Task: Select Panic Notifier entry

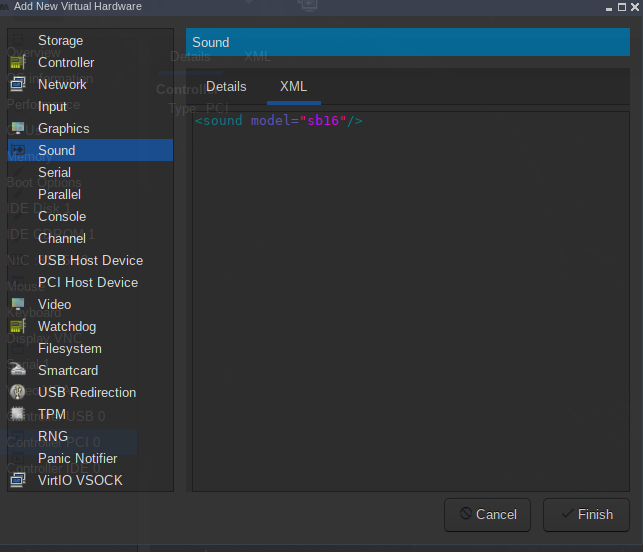Action: click(90, 458)
